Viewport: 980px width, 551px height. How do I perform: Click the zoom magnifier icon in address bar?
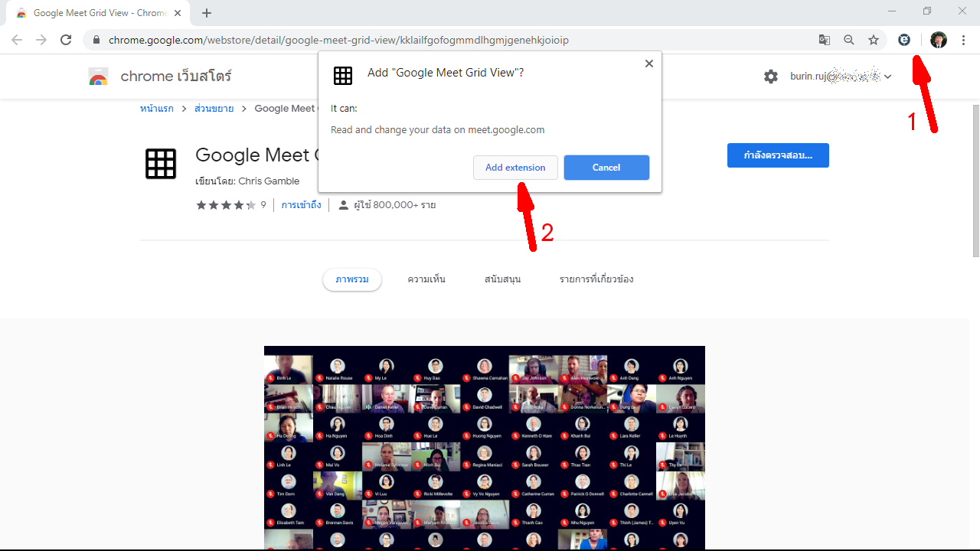(849, 40)
